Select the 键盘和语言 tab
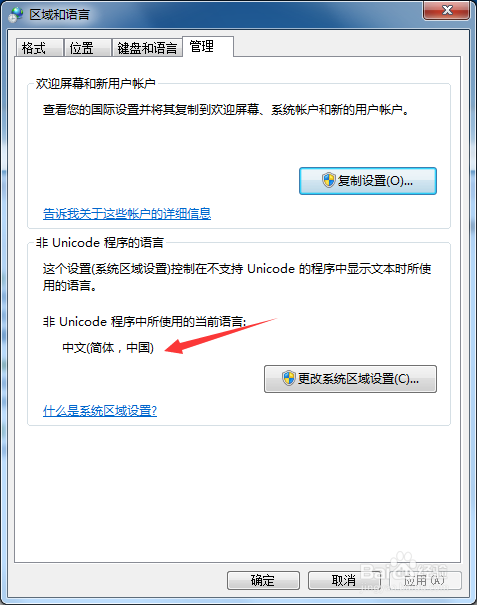The image size is (477, 605). coord(147,48)
